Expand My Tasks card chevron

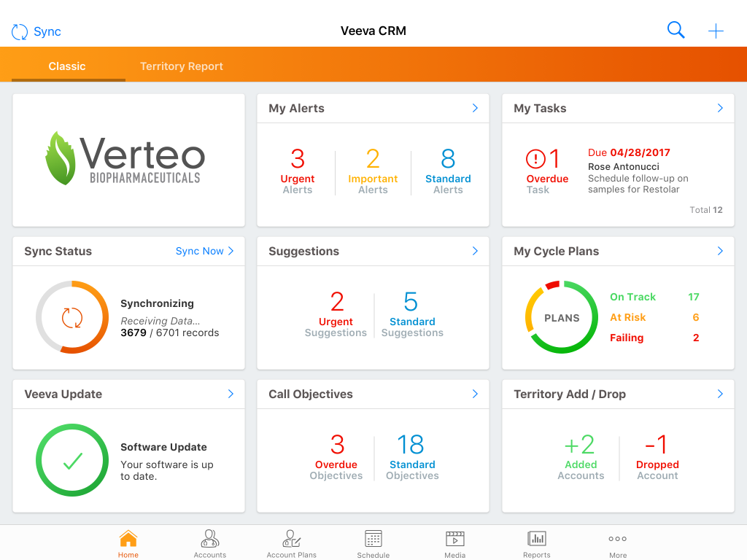click(x=720, y=108)
